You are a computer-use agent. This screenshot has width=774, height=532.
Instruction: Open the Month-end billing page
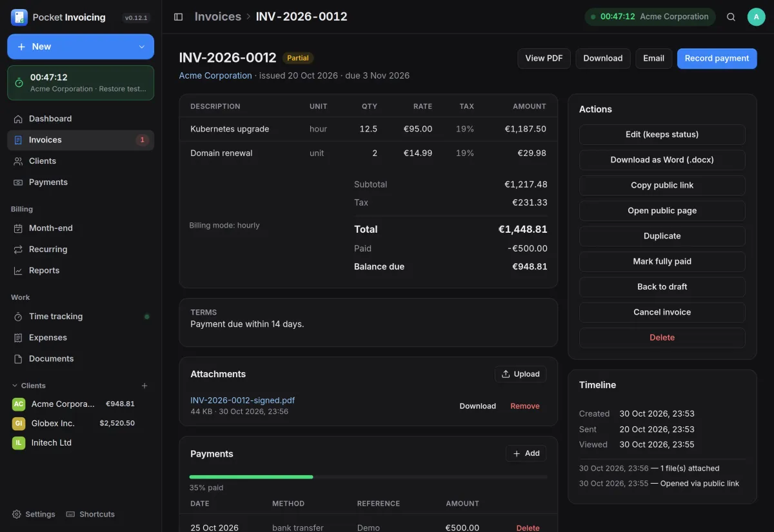click(x=81, y=228)
